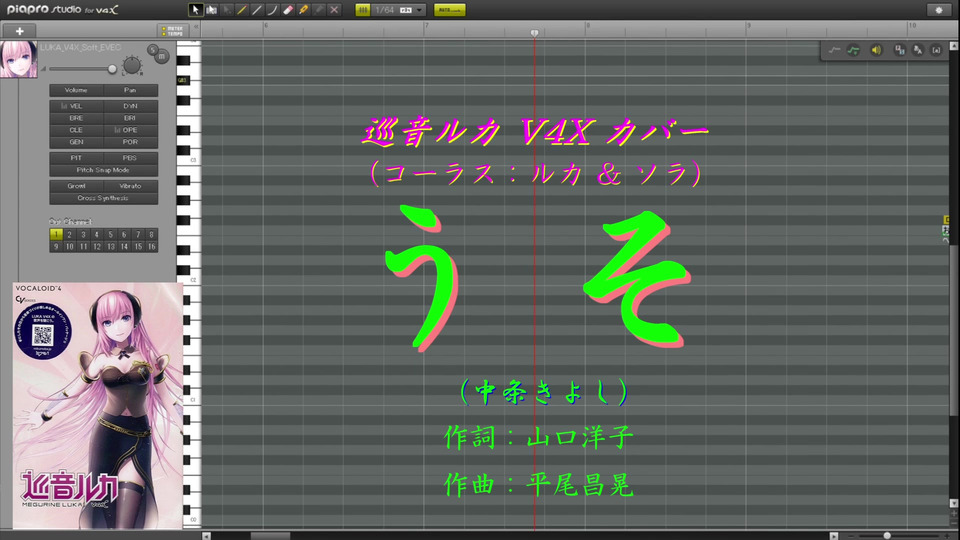Add a new track with plus button
960x540 pixels.
pyautogui.click(x=20, y=31)
